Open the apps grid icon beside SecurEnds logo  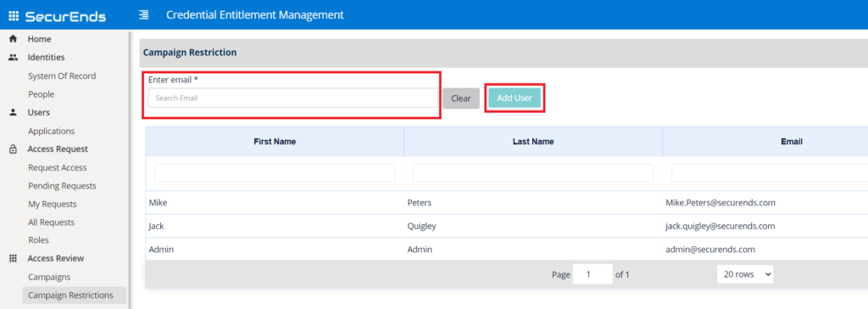14,15
